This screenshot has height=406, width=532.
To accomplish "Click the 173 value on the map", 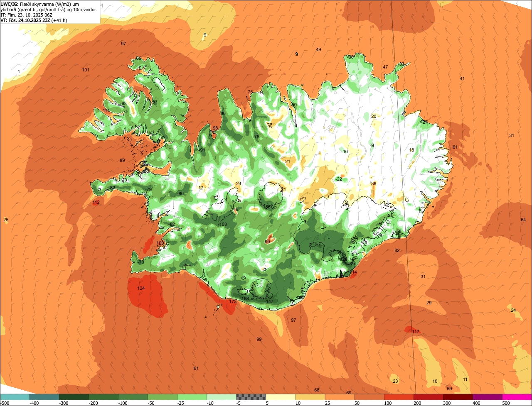I will 233,301.
